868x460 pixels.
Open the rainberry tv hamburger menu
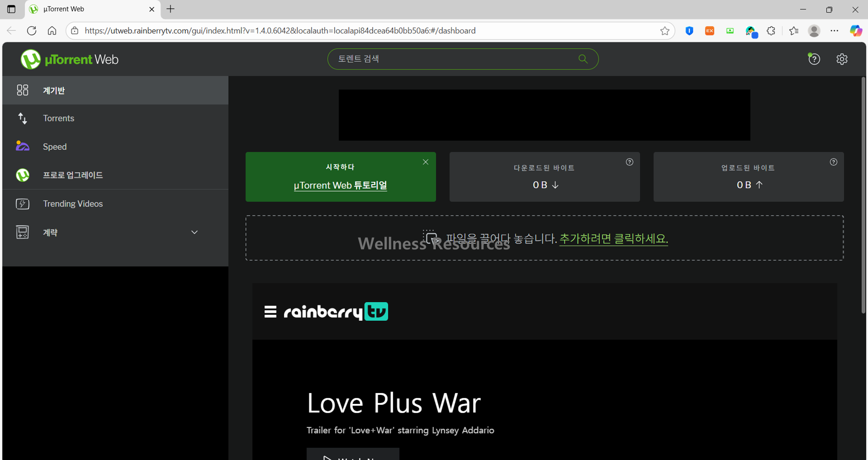270,312
